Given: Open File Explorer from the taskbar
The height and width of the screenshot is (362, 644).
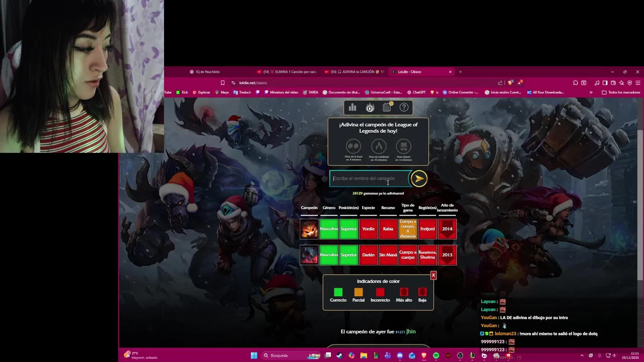Looking at the screenshot, I should pyautogui.click(x=363, y=355).
